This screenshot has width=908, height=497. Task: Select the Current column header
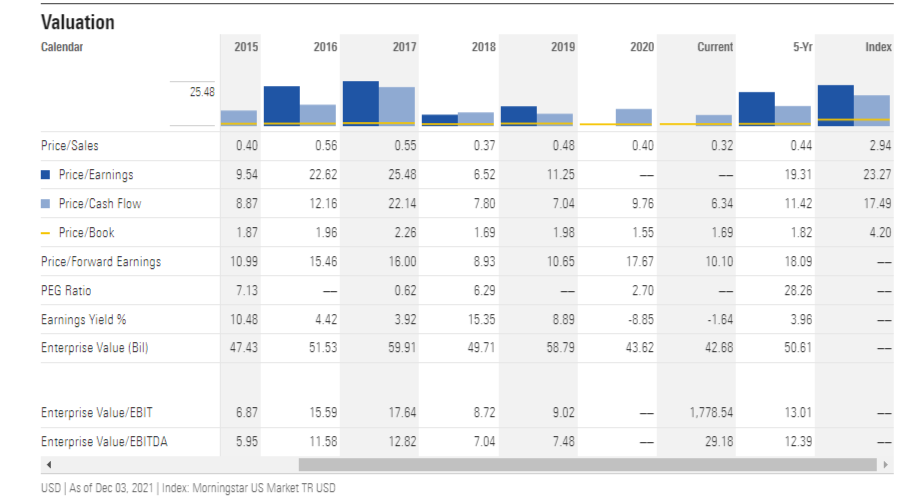point(714,47)
